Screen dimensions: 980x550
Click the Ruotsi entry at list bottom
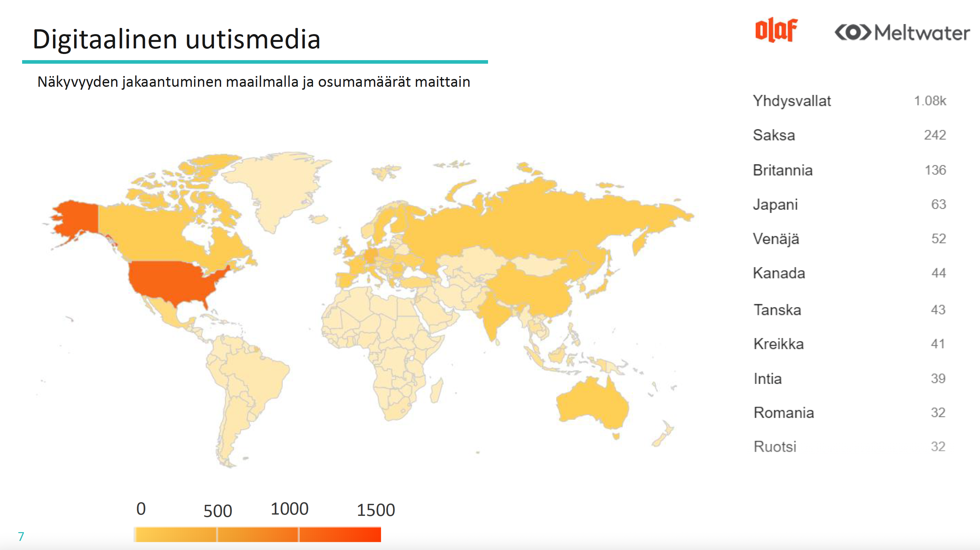tap(849, 447)
